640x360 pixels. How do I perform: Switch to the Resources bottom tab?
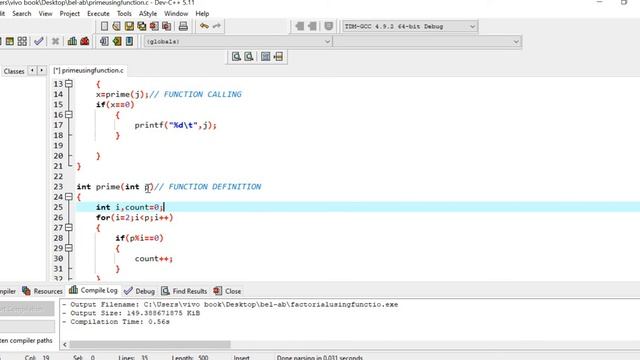[x=43, y=291]
